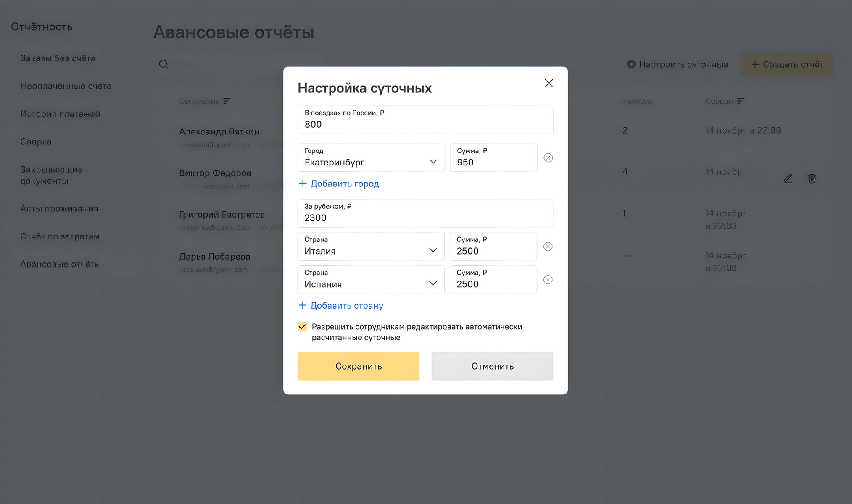The height and width of the screenshot is (504, 852).
Task: Click Добавить страну link
Action: pyautogui.click(x=341, y=305)
